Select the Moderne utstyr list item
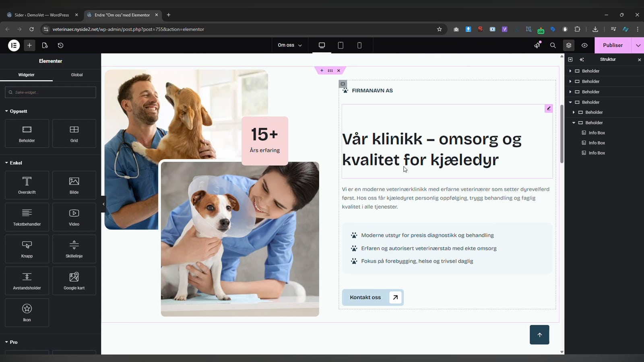This screenshot has height=362, width=644. (x=427, y=235)
